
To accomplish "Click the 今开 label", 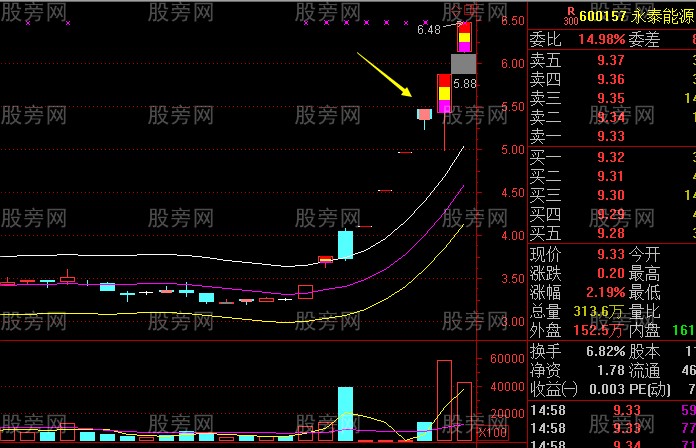I will (644, 254).
